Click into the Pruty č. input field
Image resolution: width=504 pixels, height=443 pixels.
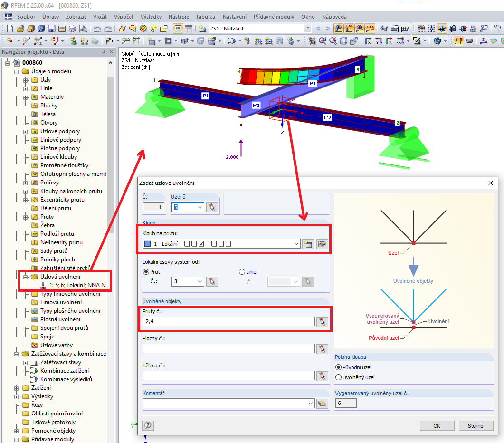[x=228, y=321]
